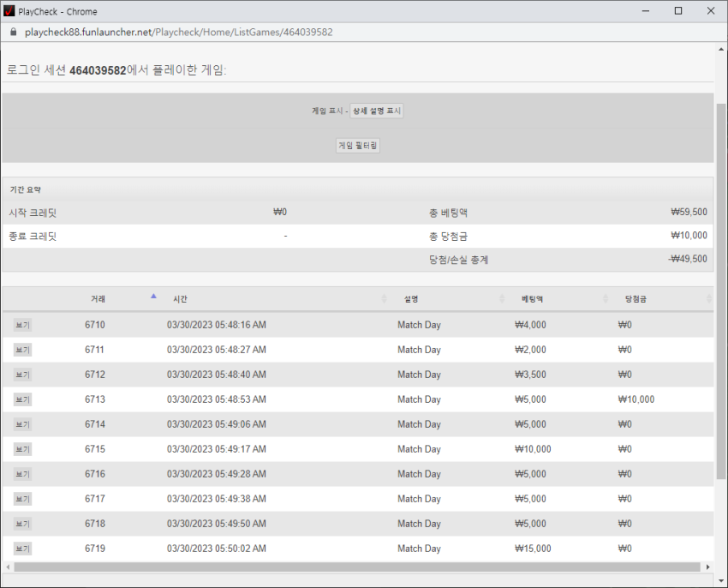The image size is (728, 588).
Task: Open the 게임 필터링 button
Action: coord(357,146)
